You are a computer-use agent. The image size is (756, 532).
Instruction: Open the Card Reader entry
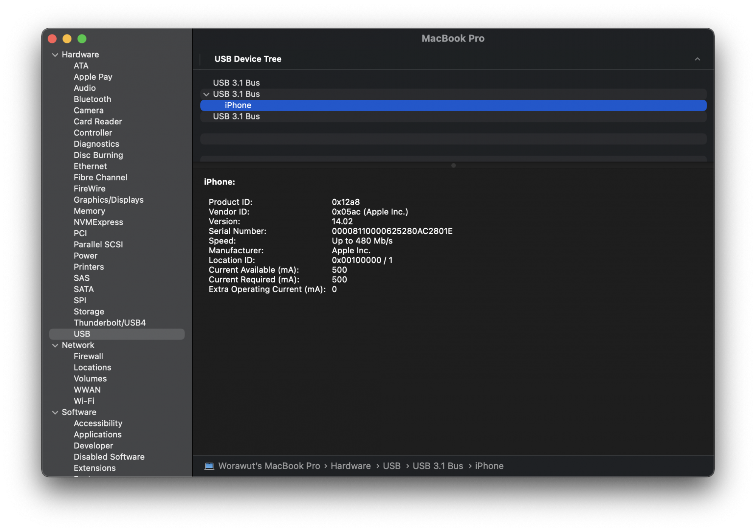[98, 121]
